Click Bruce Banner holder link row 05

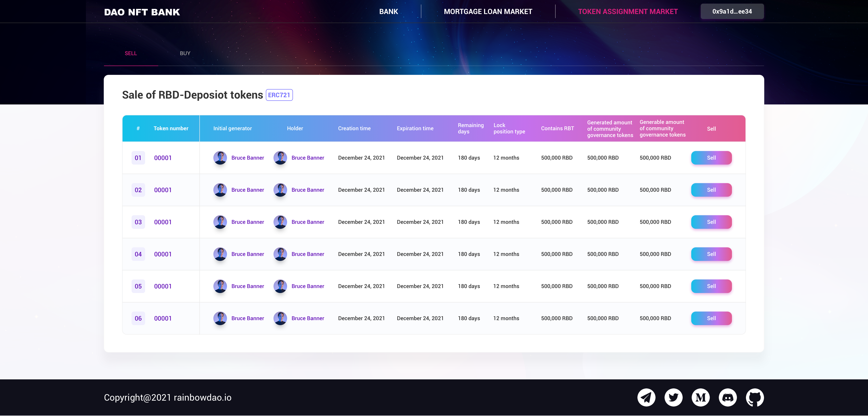point(308,286)
